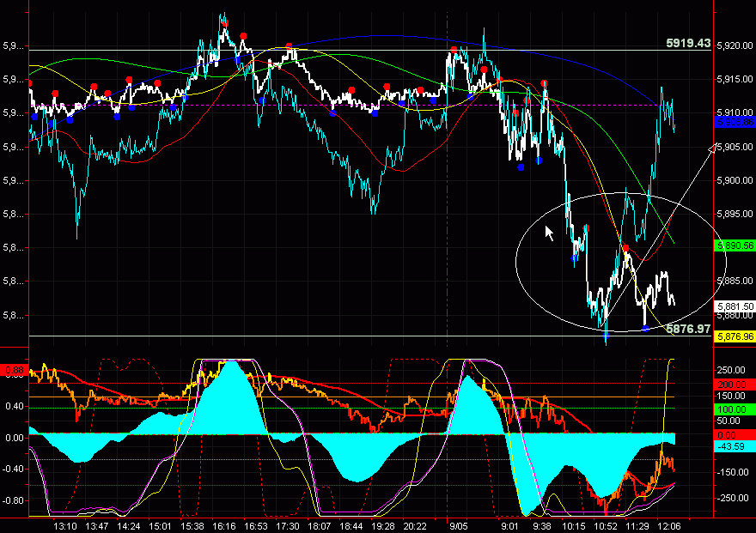Image resolution: width=756 pixels, height=533 pixels.
Task: Click the 12:06 time axis label
Action: coord(668,526)
